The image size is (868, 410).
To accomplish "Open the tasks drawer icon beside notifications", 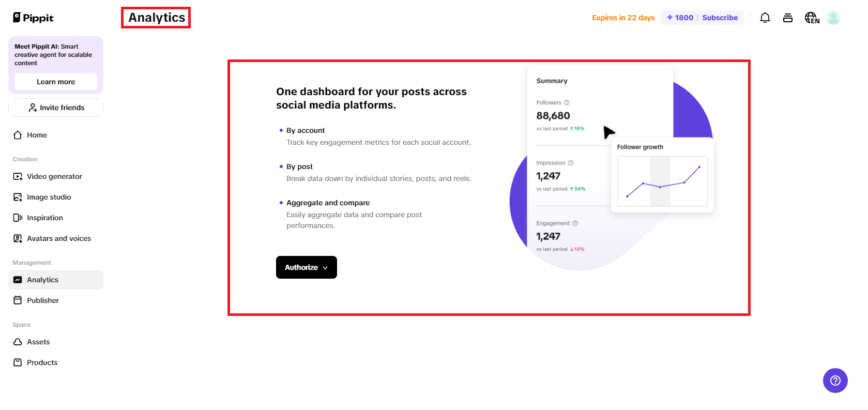I will pyautogui.click(x=787, y=17).
